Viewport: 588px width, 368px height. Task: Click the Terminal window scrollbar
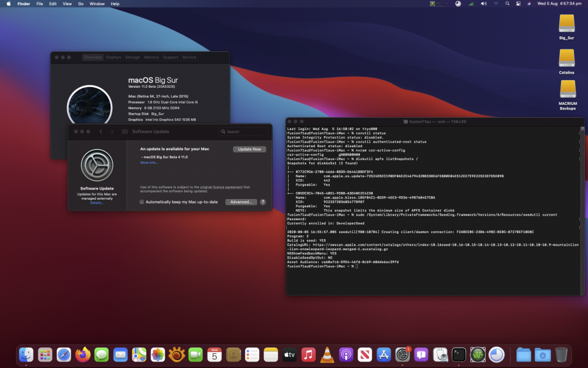tap(582, 210)
